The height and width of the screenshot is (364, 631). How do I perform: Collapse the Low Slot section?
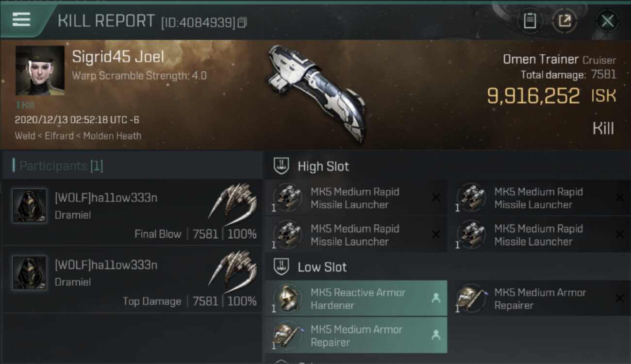[282, 266]
